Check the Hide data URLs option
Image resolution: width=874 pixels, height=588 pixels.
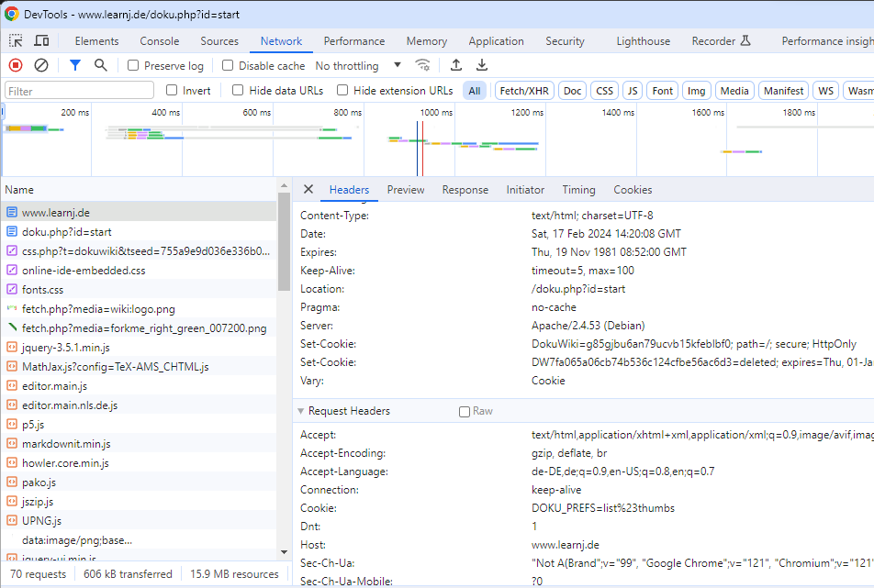pos(238,91)
